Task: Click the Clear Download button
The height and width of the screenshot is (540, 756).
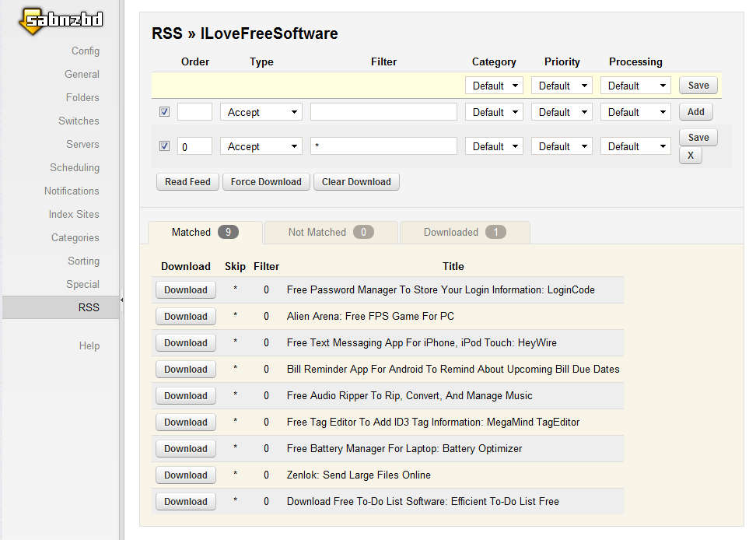Action: pos(356,182)
